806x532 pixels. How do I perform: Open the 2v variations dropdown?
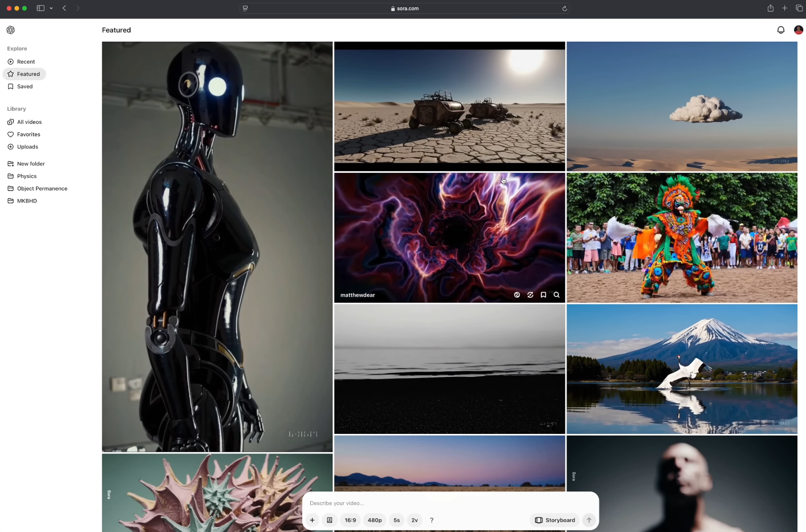[415, 520]
